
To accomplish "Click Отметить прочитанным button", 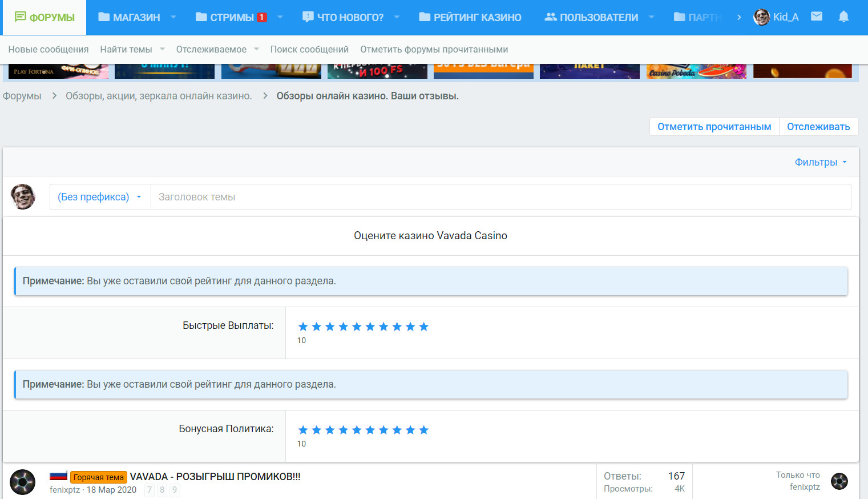I will click(x=714, y=127).
